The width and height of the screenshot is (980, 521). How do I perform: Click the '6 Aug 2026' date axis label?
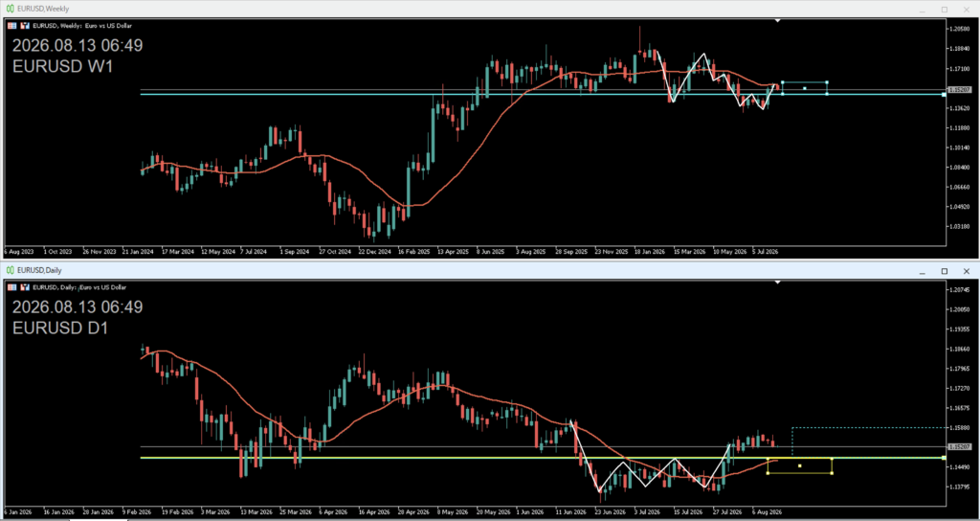click(x=768, y=510)
